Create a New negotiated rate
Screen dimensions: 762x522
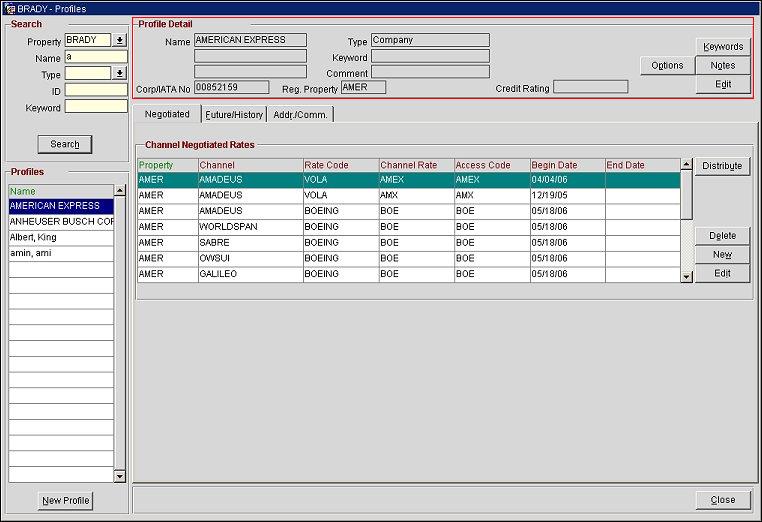tap(722, 255)
